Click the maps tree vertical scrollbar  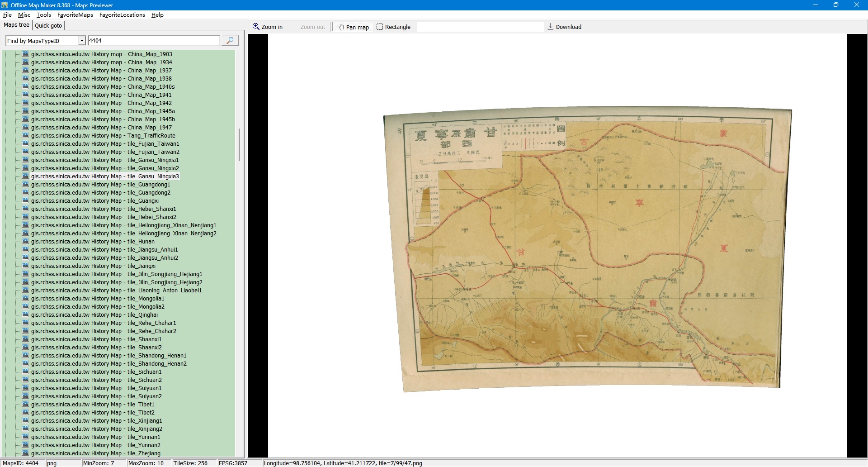coord(239,145)
